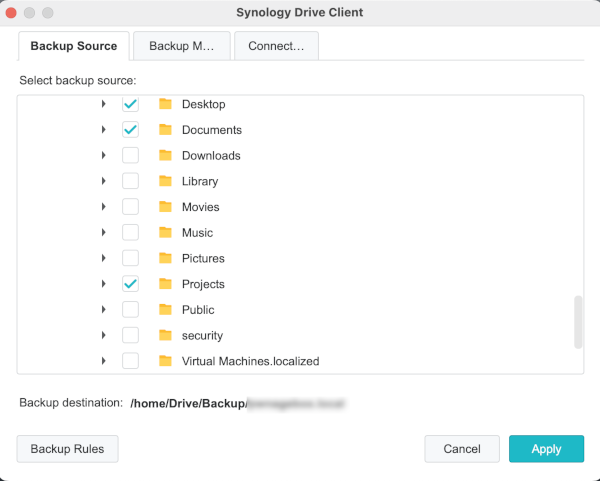Click the Movies folder icon

(x=165, y=207)
